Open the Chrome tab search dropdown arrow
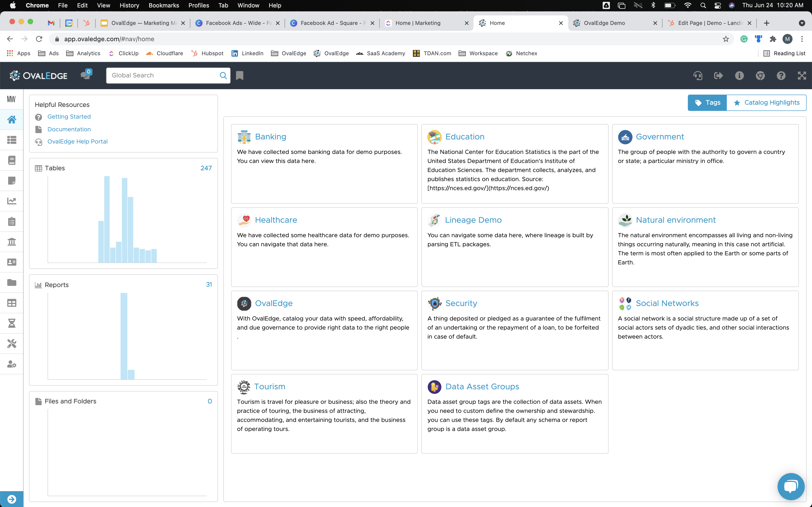 (802, 23)
